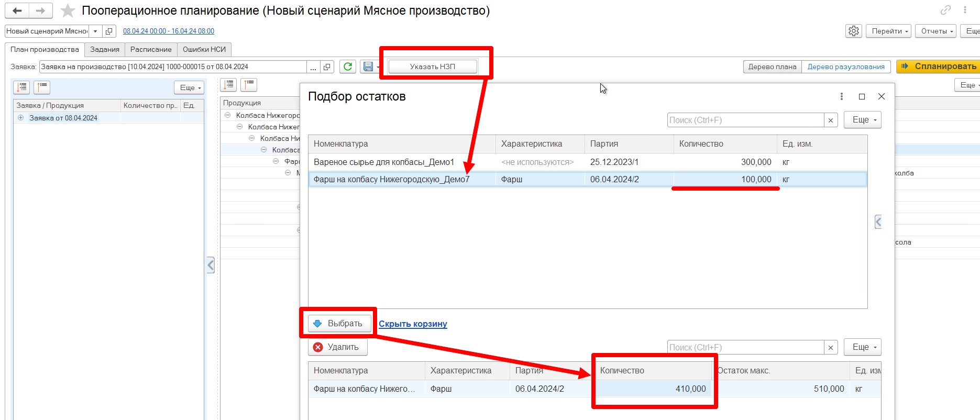
Task: Click the red Удалить button in the basket
Action: 337,347
